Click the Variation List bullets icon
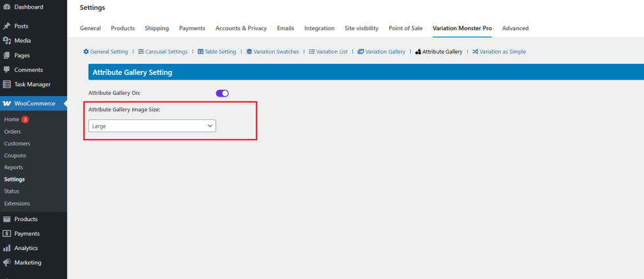 pos(311,51)
